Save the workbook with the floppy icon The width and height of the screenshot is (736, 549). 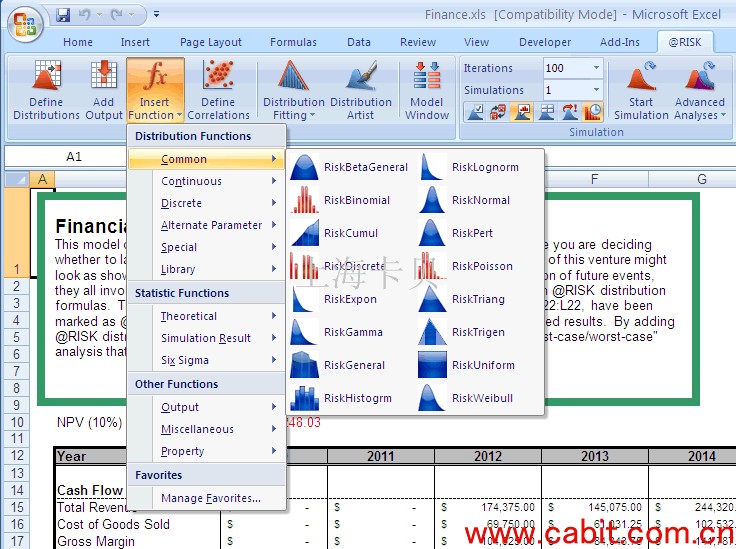point(63,15)
